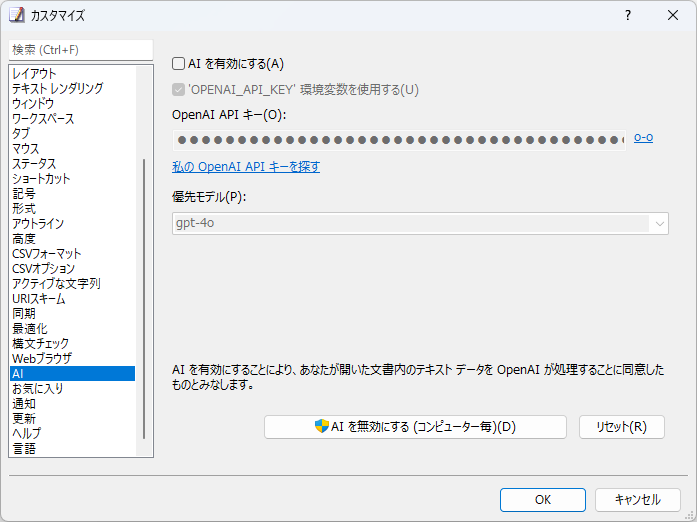Select アクティブな文字列 in the list
Viewport: 697px width, 522px height.
tap(72, 284)
